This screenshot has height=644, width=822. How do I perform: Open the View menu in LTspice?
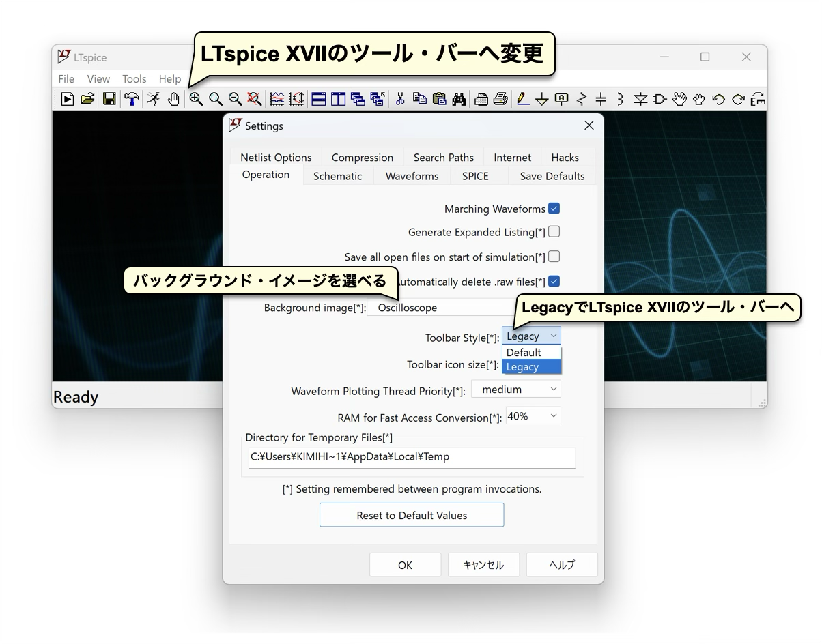(98, 79)
